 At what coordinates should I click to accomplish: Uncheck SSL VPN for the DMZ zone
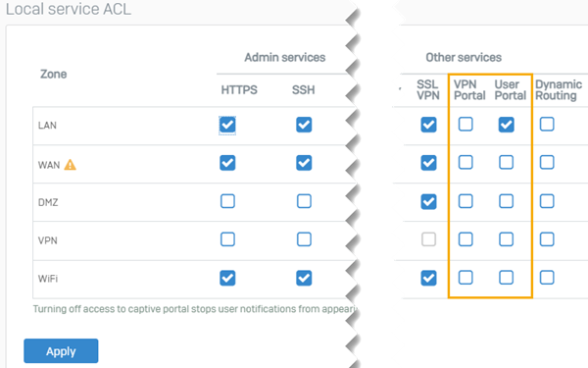click(x=428, y=201)
